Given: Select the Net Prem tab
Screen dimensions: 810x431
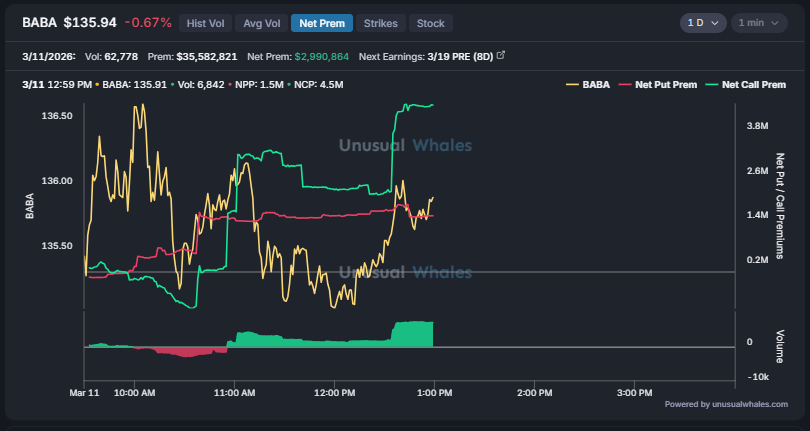Looking at the screenshot, I should point(320,22).
